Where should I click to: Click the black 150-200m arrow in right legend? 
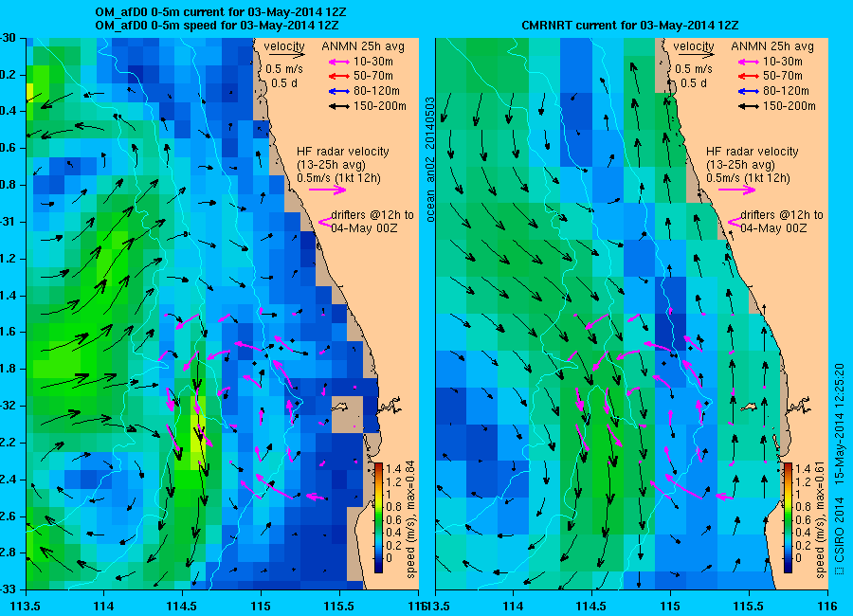749,106
